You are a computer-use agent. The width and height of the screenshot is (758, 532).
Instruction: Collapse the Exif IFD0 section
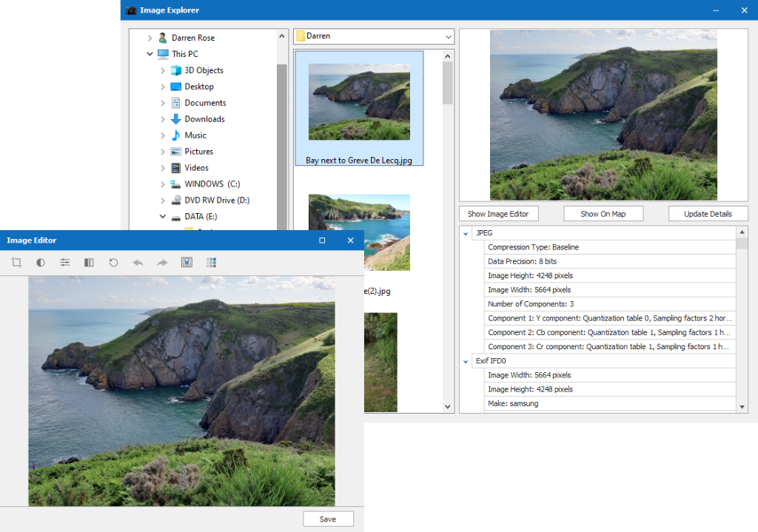[466, 361]
